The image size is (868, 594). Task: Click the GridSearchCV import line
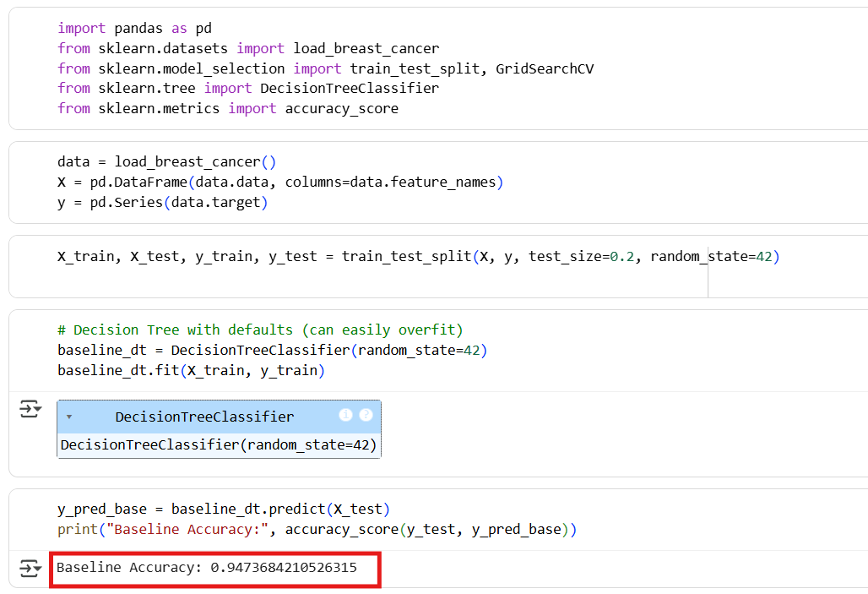pyautogui.click(x=325, y=68)
